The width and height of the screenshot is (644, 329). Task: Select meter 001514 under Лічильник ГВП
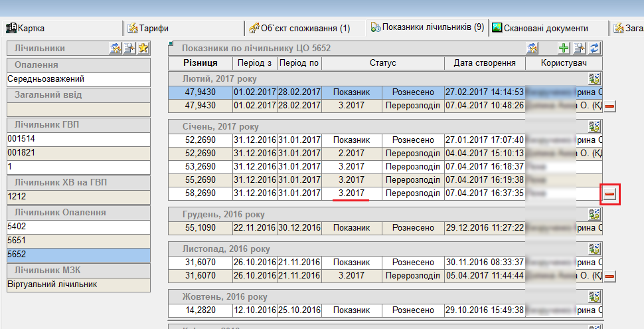[78, 139]
